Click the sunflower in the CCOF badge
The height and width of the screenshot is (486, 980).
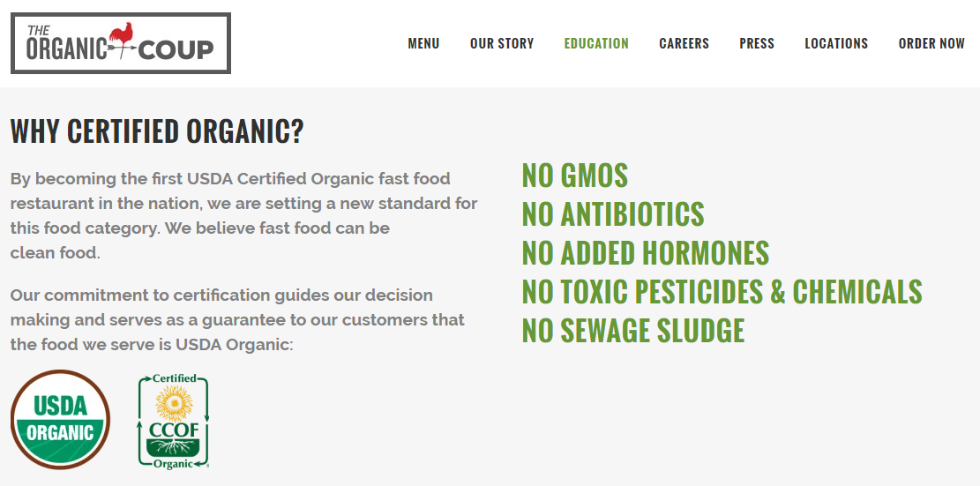(x=173, y=404)
